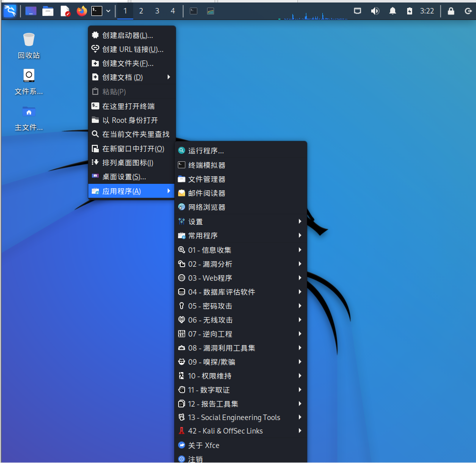
Task: Click 运行程序... in the submenu
Action: 240,151
